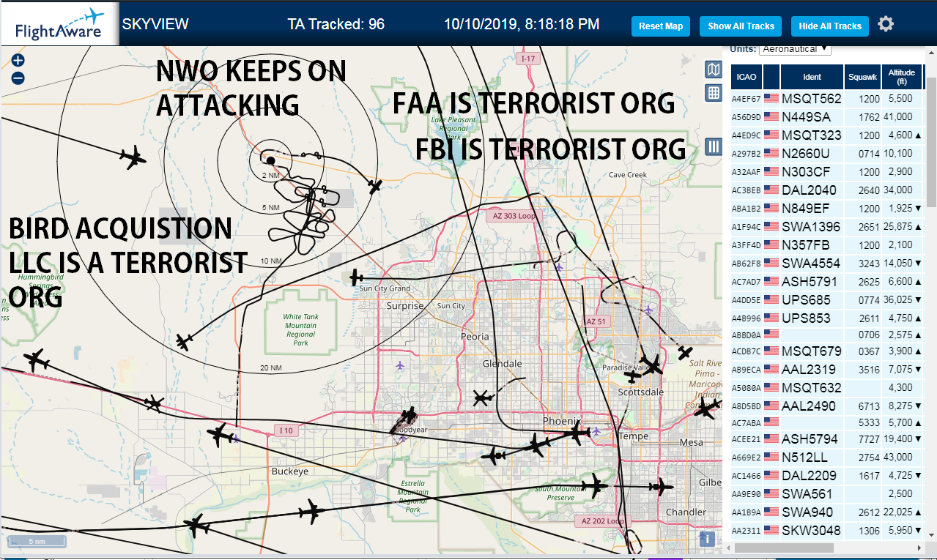Select the aircraft icon over Scottsdale
937x560 pixels.
point(634,377)
